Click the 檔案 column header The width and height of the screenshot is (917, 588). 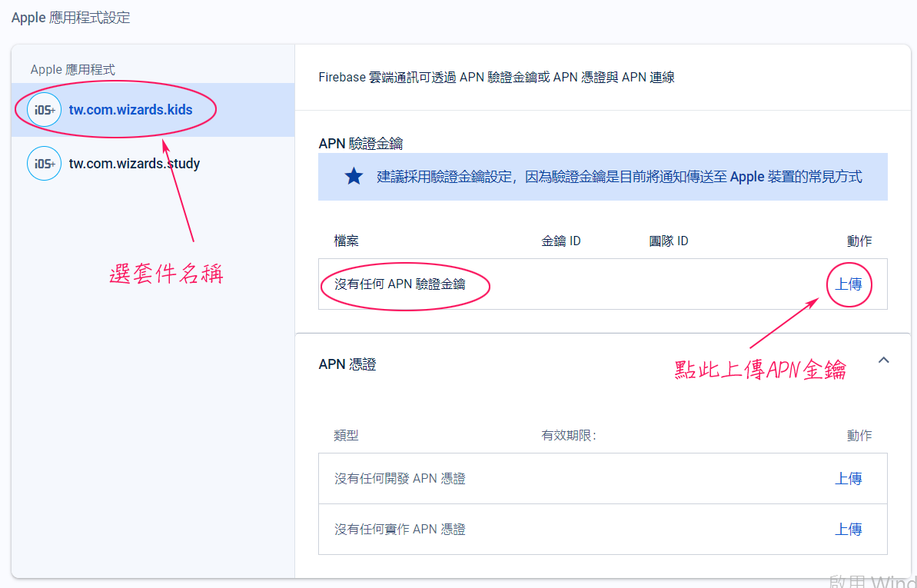click(x=346, y=241)
